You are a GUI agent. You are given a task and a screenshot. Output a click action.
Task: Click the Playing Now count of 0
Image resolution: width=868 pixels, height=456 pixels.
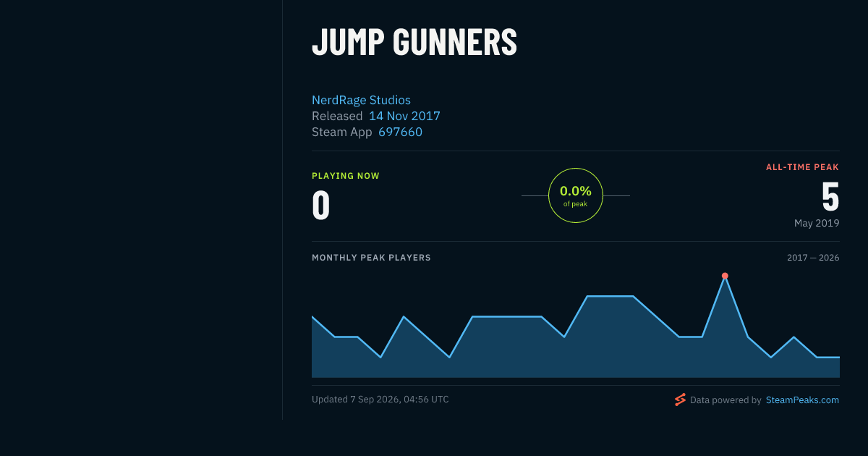[x=321, y=205]
